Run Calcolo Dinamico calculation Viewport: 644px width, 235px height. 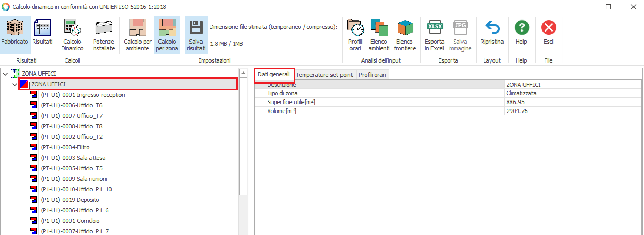(x=73, y=35)
